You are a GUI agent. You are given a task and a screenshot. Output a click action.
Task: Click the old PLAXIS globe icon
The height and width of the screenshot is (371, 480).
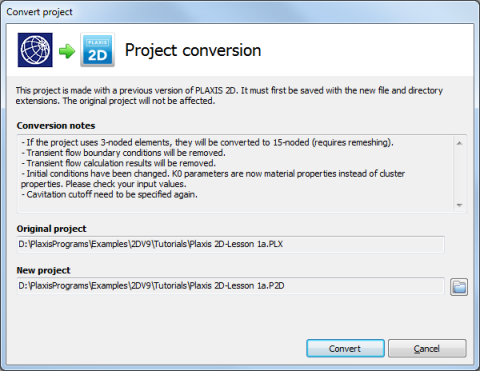(x=35, y=50)
